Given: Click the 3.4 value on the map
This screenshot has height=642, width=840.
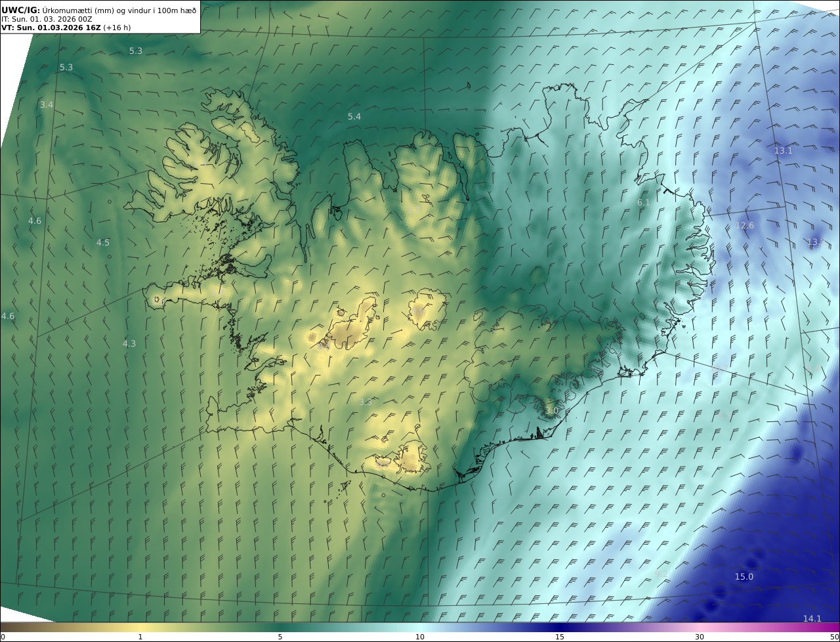Looking at the screenshot, I should (46, 104).
